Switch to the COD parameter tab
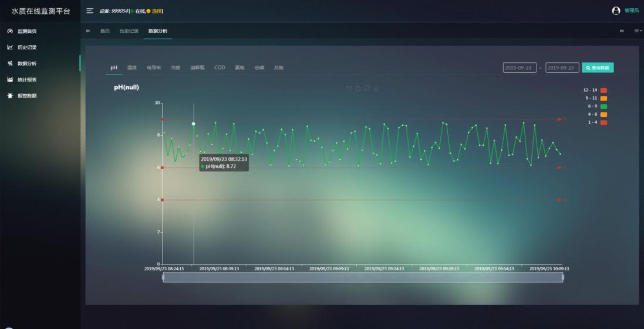Image resolution: width=644 pixels, height=329 pixels. [220, 68]
